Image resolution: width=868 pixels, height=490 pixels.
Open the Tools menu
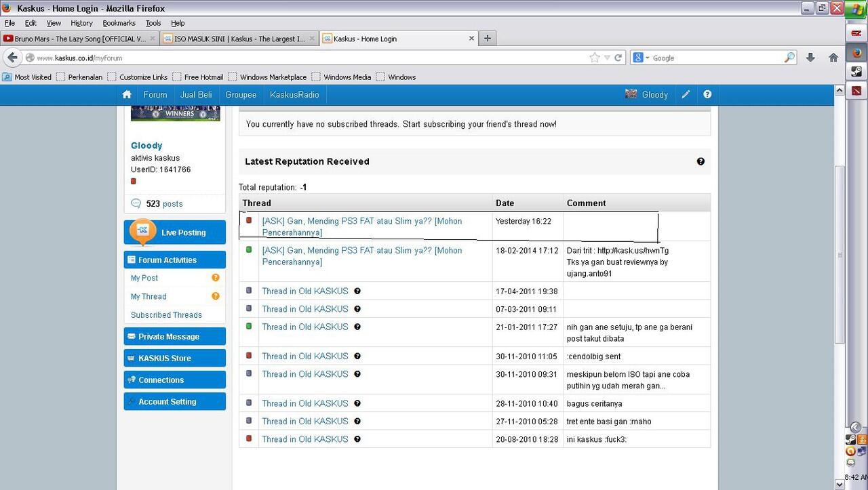[x=153, y=23]
